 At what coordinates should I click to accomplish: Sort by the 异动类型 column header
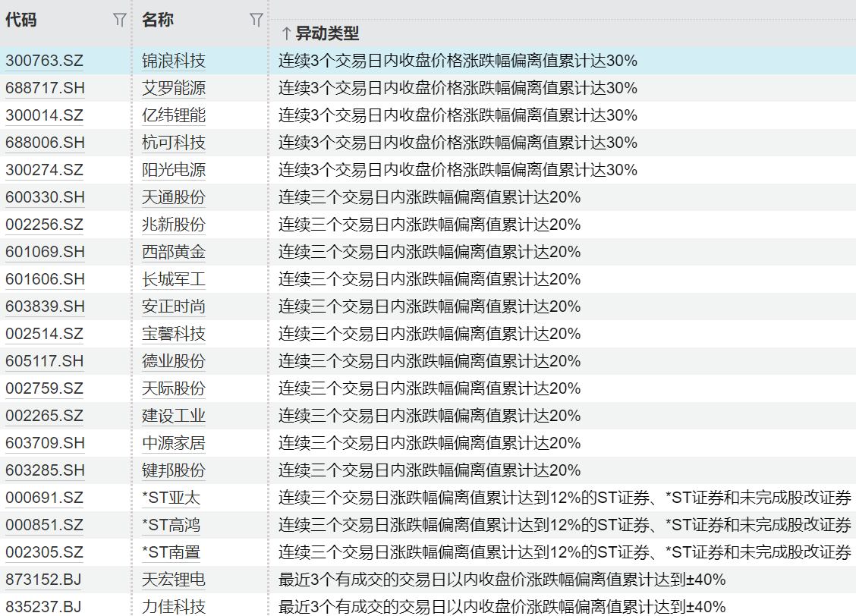tap(327, 34)
